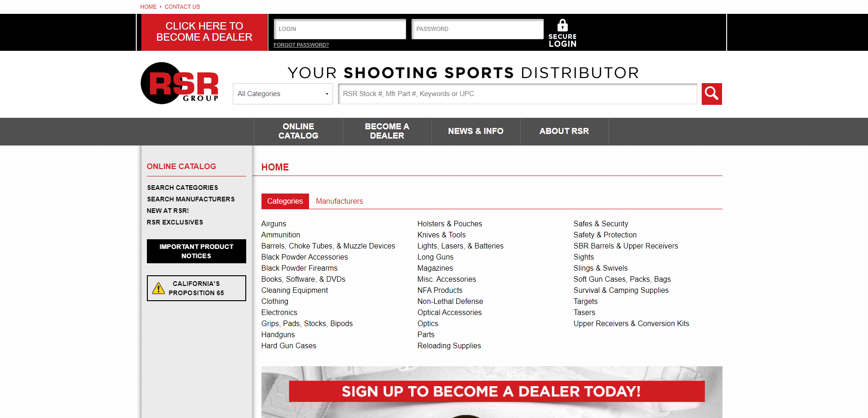Open the Forgot Password link

[301, 45]
